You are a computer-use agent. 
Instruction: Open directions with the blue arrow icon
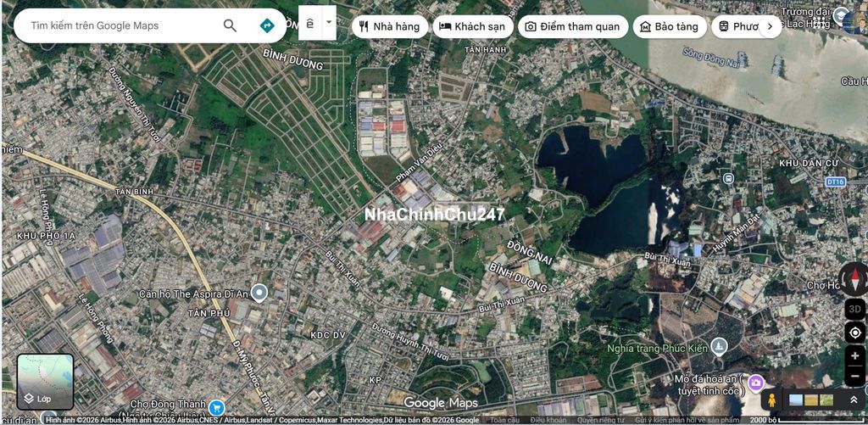pos(267,25)
